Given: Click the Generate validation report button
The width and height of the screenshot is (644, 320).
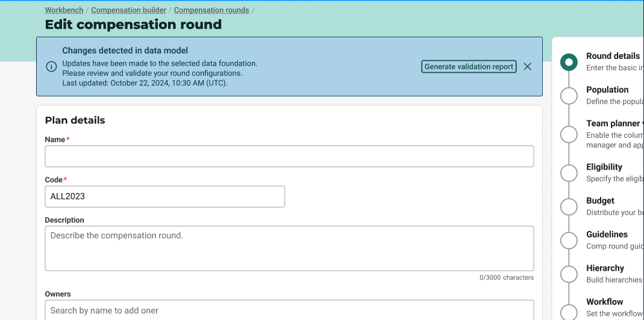Looking at the screenshot, I should [x=469, y=67].
